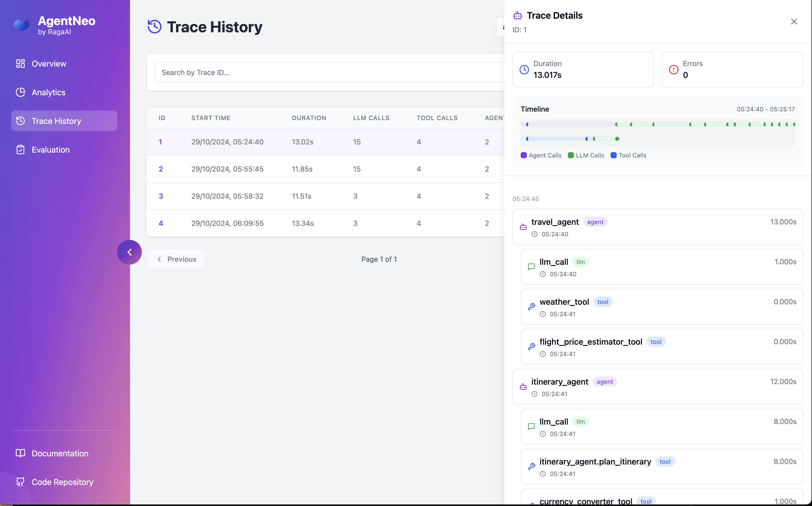Image resolution: width=812 pixels, height=506 pixels.
Task: Click the Documentation book icon
Action: click(20, 453)
